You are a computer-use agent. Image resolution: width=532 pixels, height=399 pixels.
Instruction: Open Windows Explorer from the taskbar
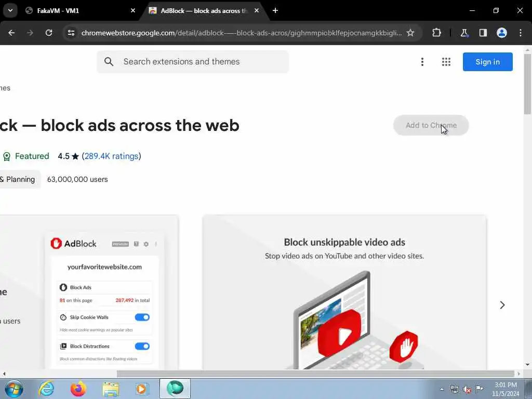click(x=111, y=389)
